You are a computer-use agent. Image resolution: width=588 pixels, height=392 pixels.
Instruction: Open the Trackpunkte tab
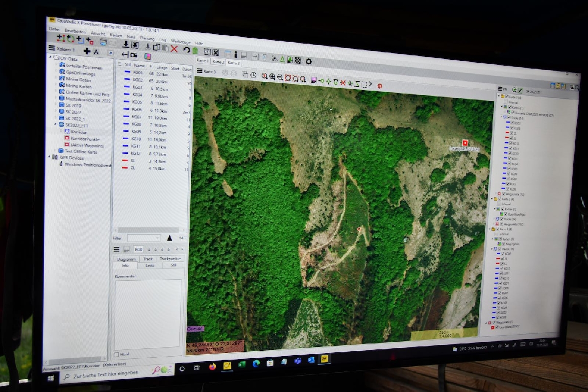(x=170, y=258)
